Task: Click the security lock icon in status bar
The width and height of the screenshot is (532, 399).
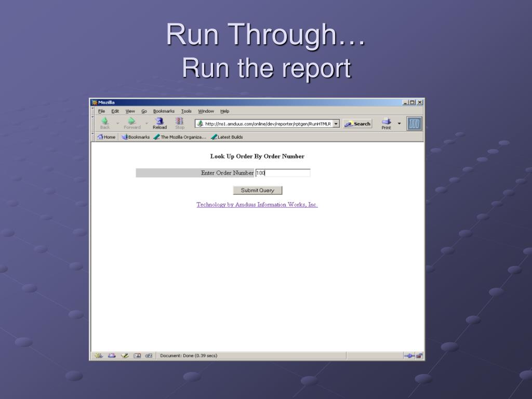Action: pyautogui.click(x=419, y=355)
